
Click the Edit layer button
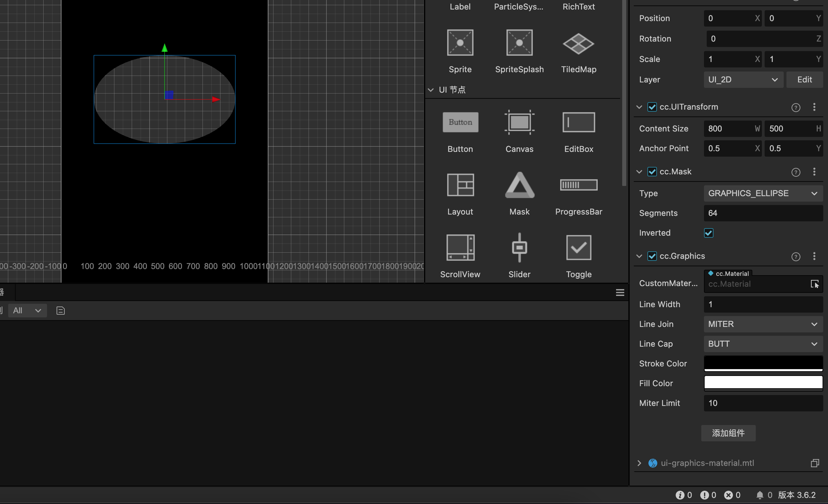[x=804, y=80]
